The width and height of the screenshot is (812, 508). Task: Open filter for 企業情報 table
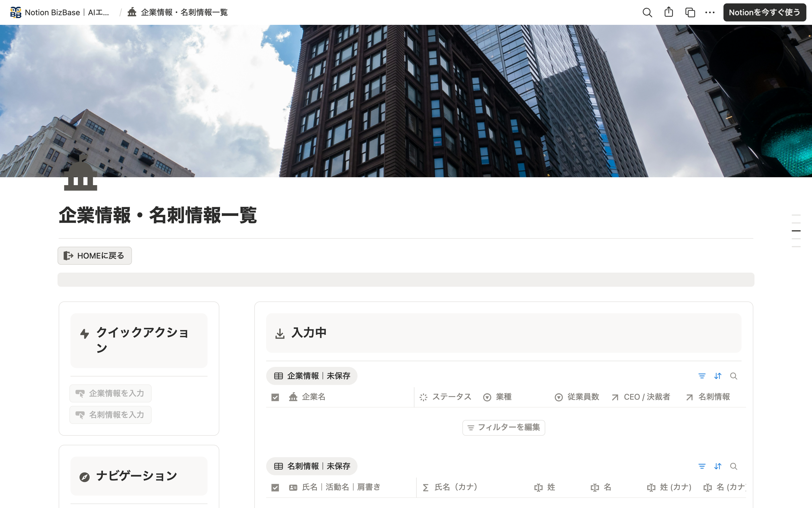(x=701, y=376)
